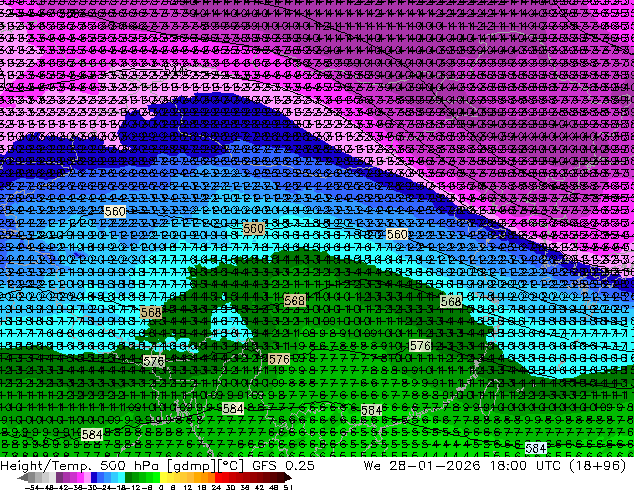Pick the dark purple legend swatch
The width and height of the screenshot is (634, 490).
tap(59, 478)
